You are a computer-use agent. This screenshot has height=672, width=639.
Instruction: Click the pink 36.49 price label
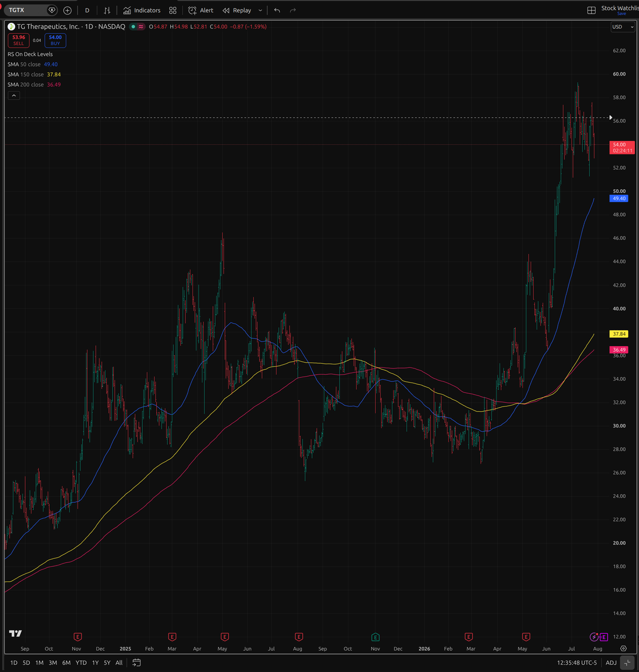pos(619,349)
